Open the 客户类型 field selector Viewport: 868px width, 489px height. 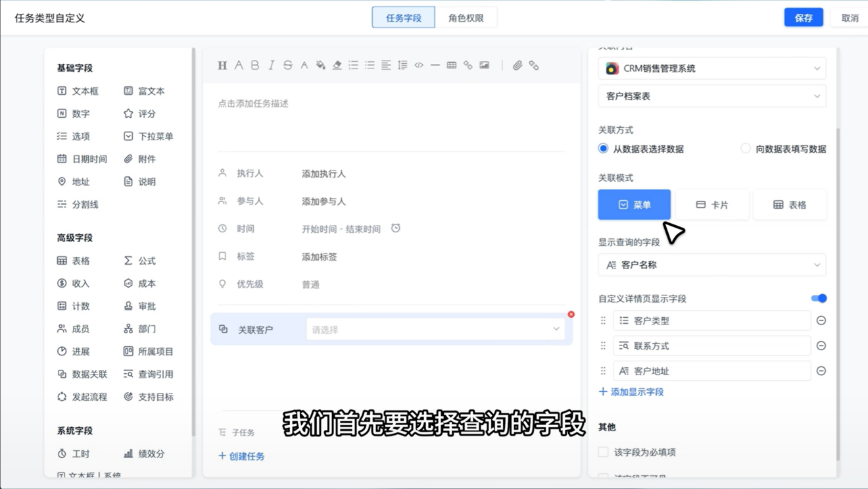click(x=712, y=321)
